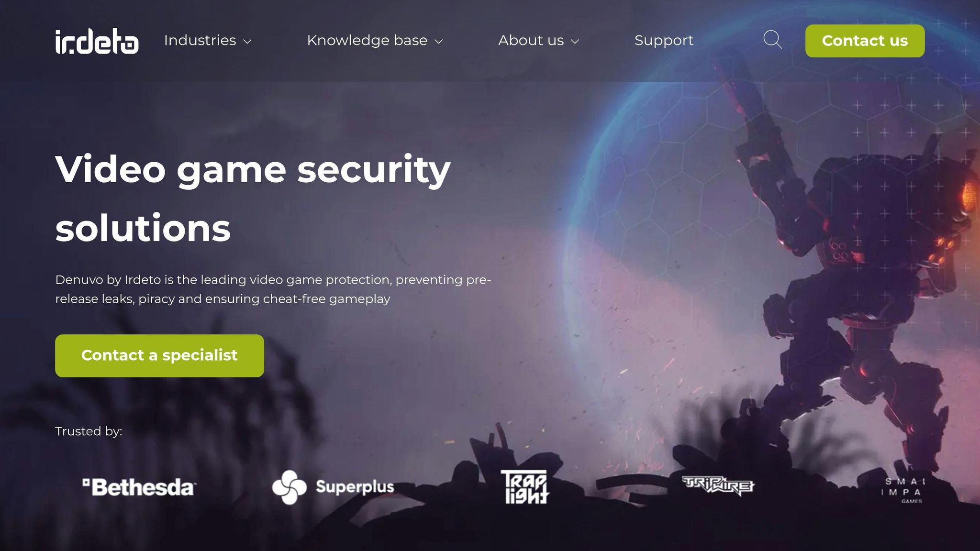Screen dimensions: 980x551
Task: Click the Superplus pinwheel logo
Action: (x=289, y=487)
